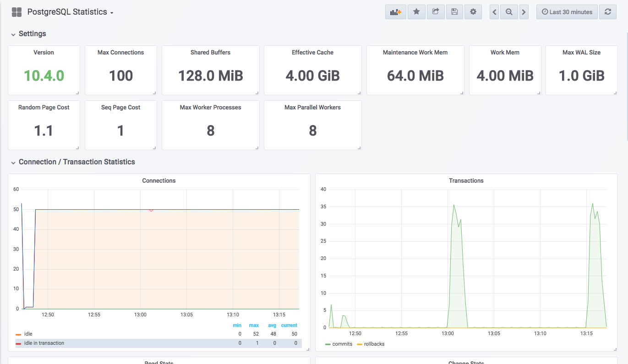Collapse the Settings row
Screen dimensions: 628x364
28,34
